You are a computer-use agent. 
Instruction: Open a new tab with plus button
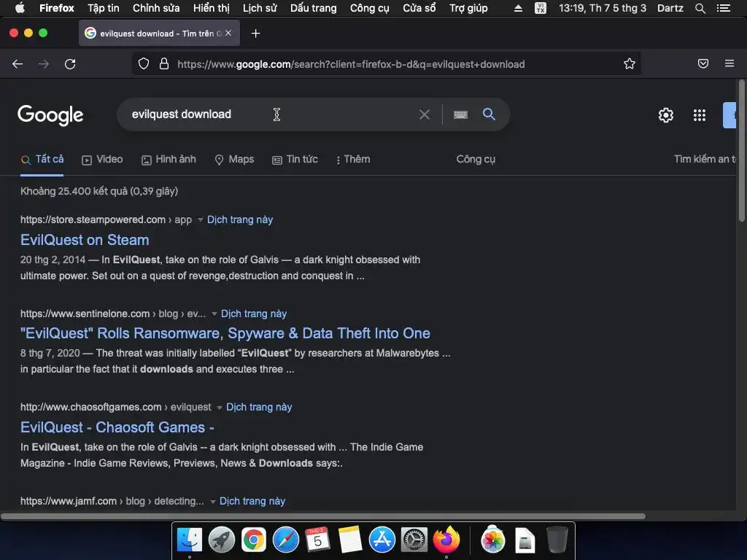[256, 34]
